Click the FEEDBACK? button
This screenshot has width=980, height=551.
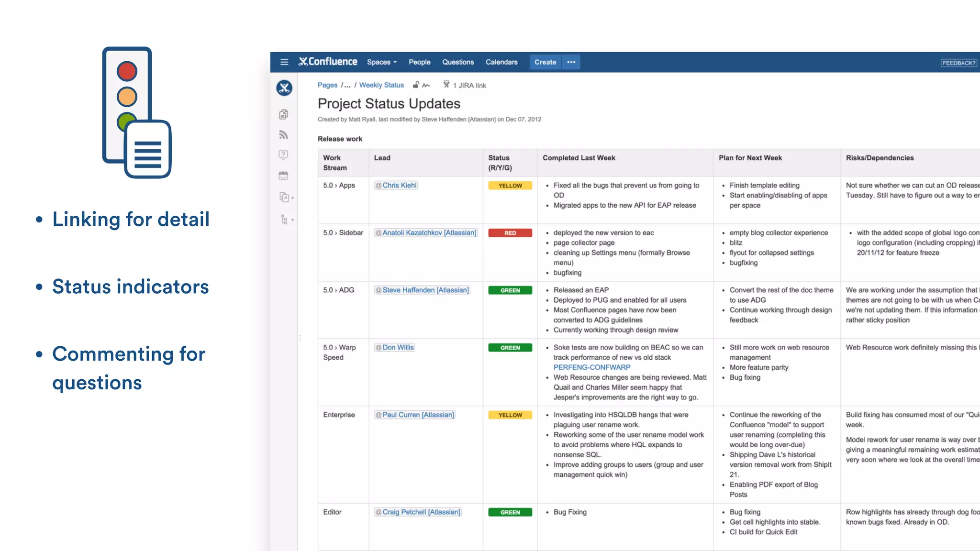(958, 63)
